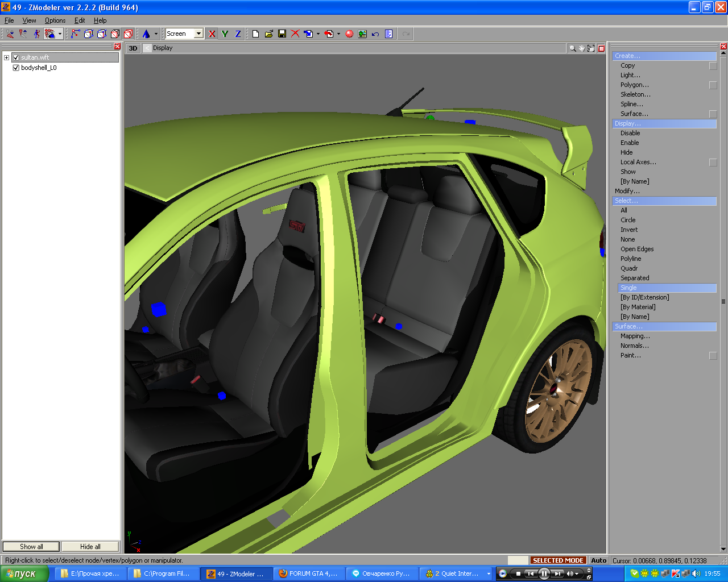This screenshot has width=728, height=582.
Task: Expand the sultan.wft tree node
Action: click(6, 57)
